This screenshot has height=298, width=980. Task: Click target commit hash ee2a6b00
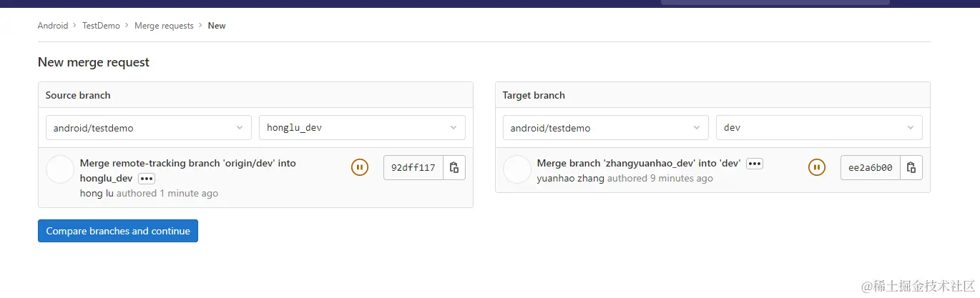870,168
